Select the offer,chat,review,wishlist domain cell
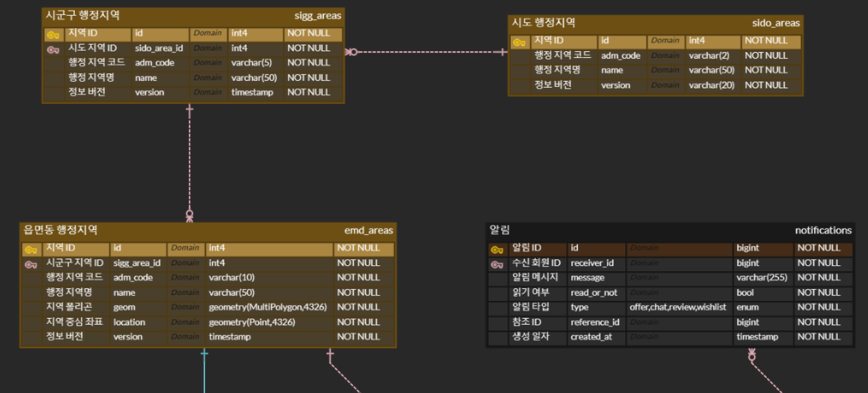The width and height of the screenshot is (868, 393). coord(677,307)
